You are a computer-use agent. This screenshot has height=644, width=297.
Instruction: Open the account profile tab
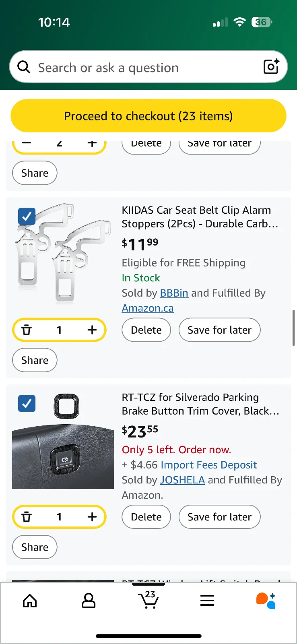pos(89,601)
